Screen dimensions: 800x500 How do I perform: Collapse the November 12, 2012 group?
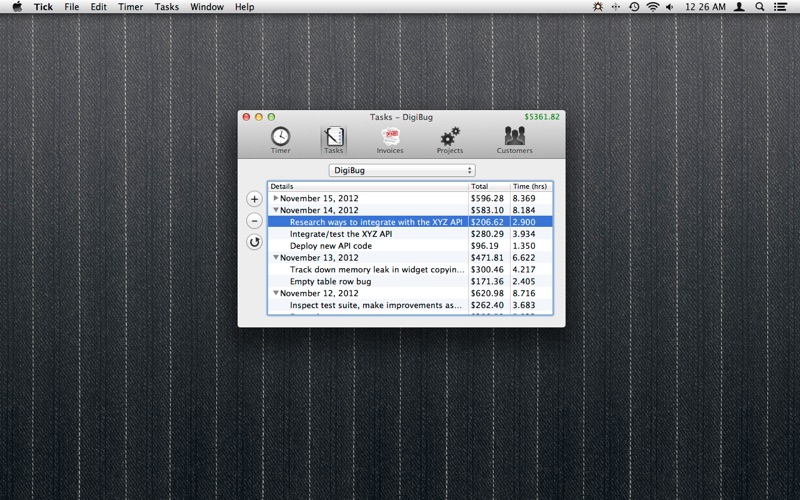point(276,293)
